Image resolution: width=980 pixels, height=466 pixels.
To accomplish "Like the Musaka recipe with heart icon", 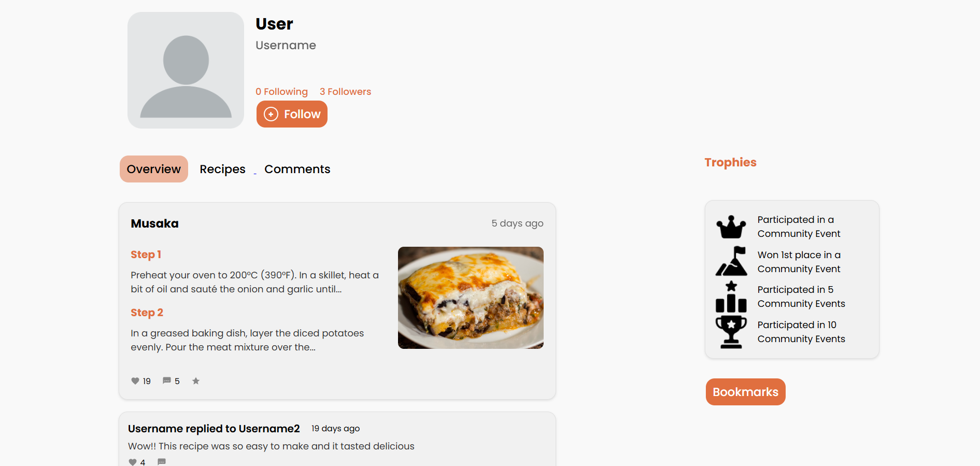I will point(135,381).
